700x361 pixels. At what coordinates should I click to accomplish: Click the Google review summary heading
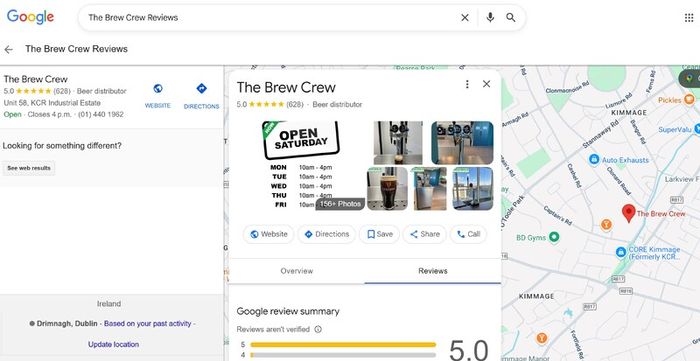[x=288, y=311]
